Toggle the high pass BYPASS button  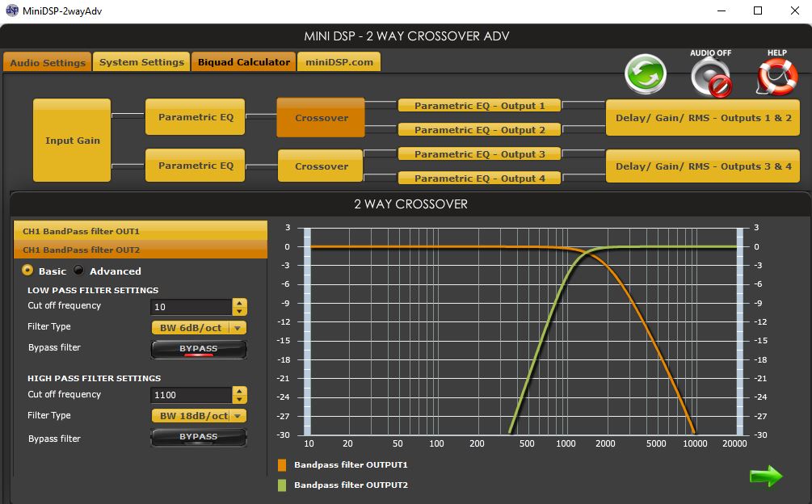tap(198, 437)
